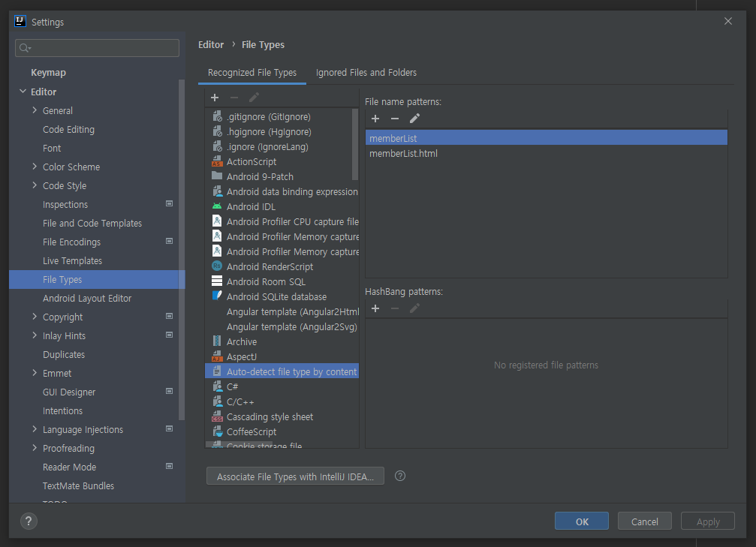Expand the General settings node

tap(35, 110)
